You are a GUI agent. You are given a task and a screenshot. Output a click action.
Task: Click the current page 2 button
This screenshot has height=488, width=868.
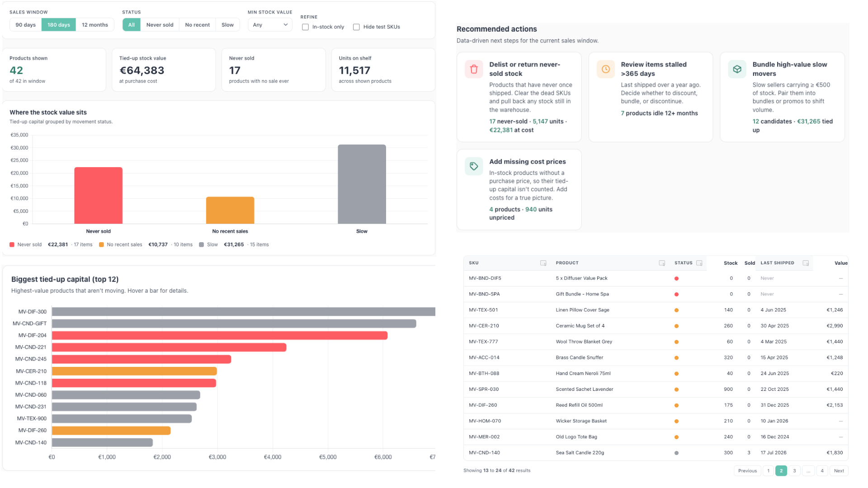pos(781,471)
